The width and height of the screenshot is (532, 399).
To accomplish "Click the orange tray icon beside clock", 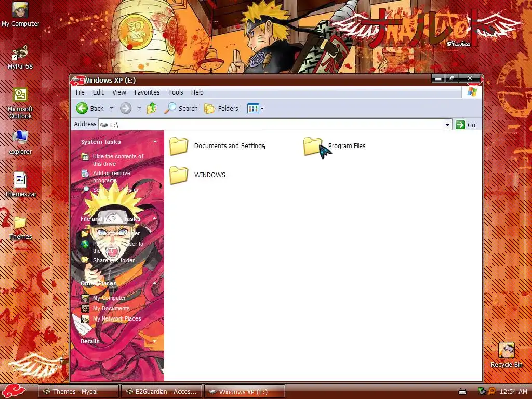I will coord(492,391).
